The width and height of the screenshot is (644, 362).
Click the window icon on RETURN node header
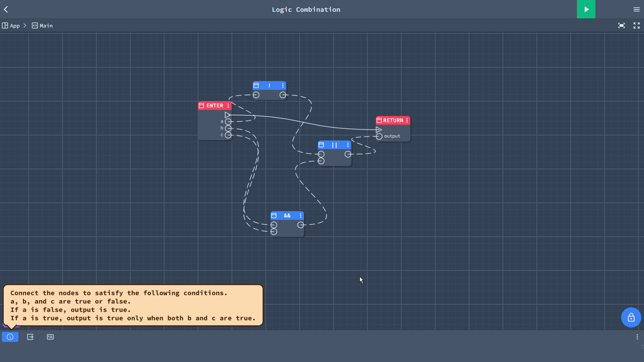click(x=379, y=120)
